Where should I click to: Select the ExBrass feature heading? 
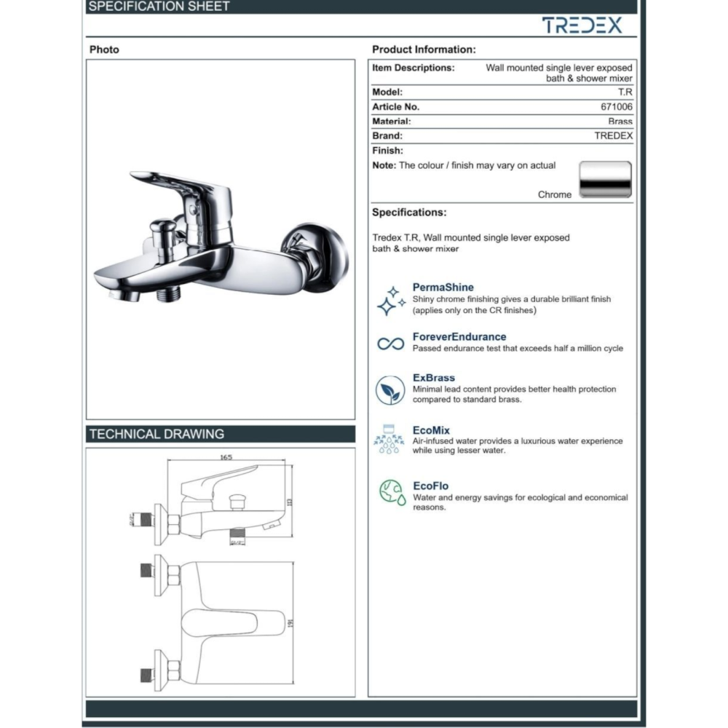[433, 378]
